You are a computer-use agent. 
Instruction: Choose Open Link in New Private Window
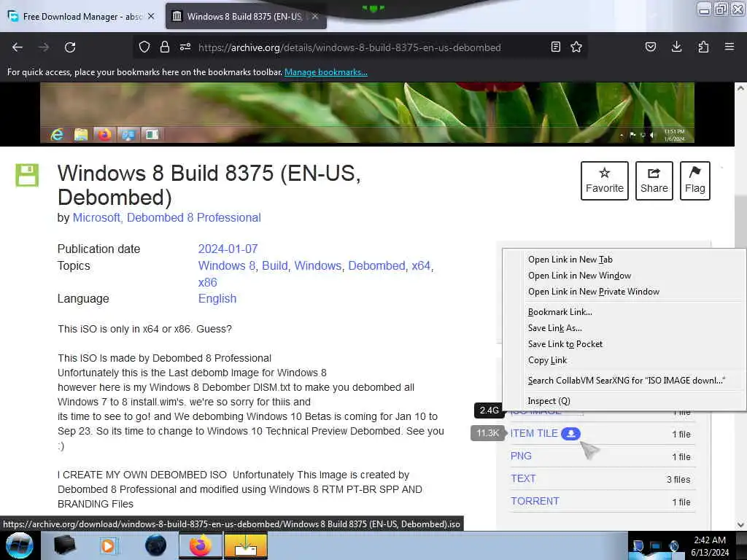point(624,292)
